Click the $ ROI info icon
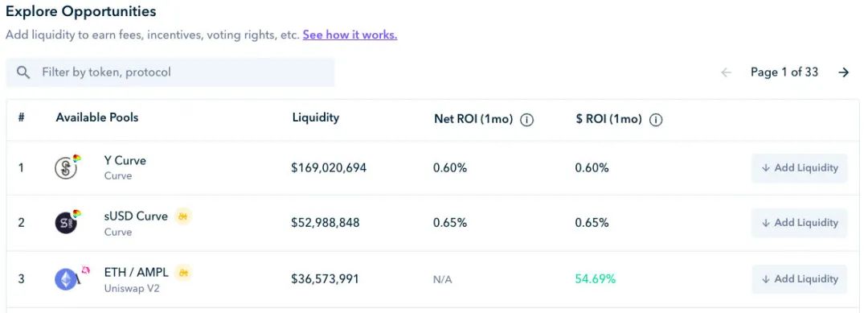 point(656,120)
